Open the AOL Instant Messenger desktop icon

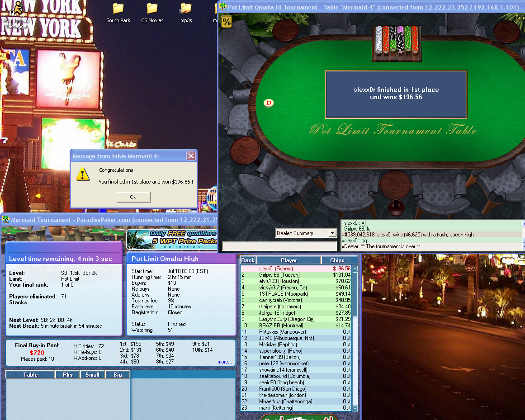[17, 14]
